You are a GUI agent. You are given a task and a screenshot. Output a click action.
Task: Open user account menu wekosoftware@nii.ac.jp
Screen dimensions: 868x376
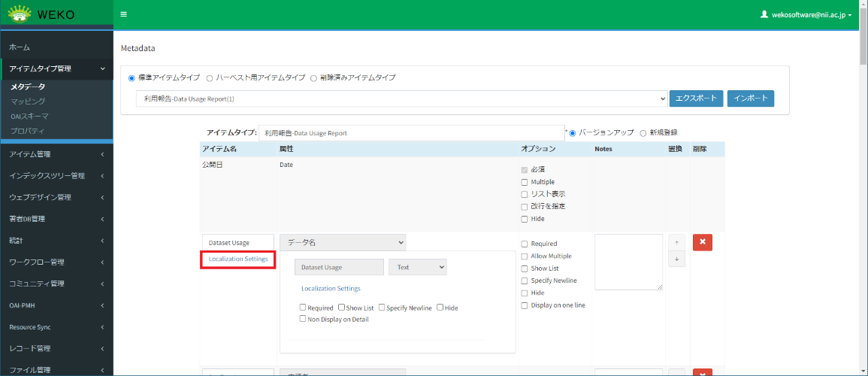point(806,14)
